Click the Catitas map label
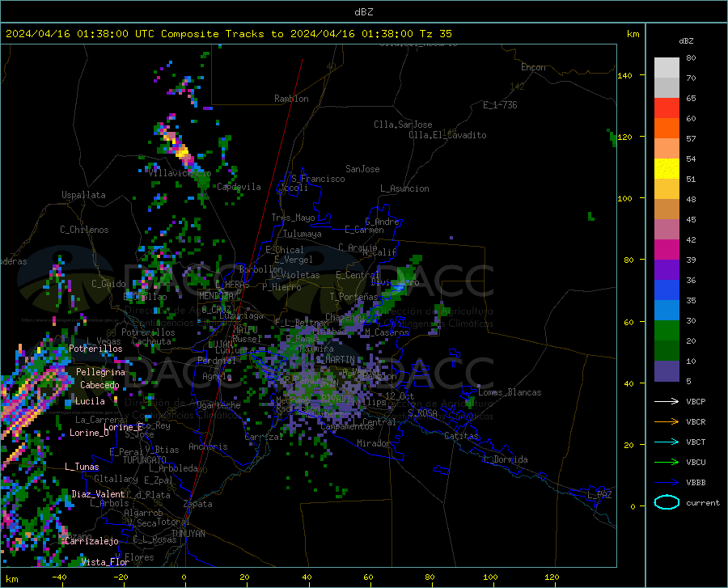This screenshot has width=728, height=588. (x=462, y=436)
